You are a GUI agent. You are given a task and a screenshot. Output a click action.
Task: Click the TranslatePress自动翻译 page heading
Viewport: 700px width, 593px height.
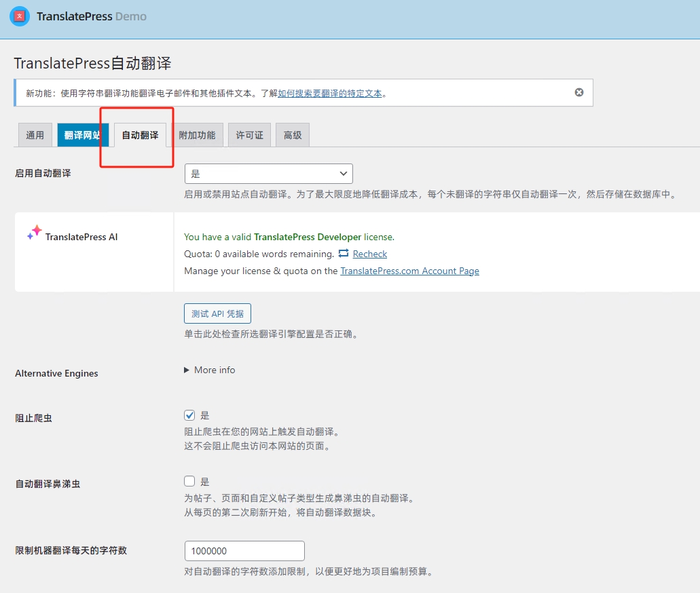click(x=93, y=63)
